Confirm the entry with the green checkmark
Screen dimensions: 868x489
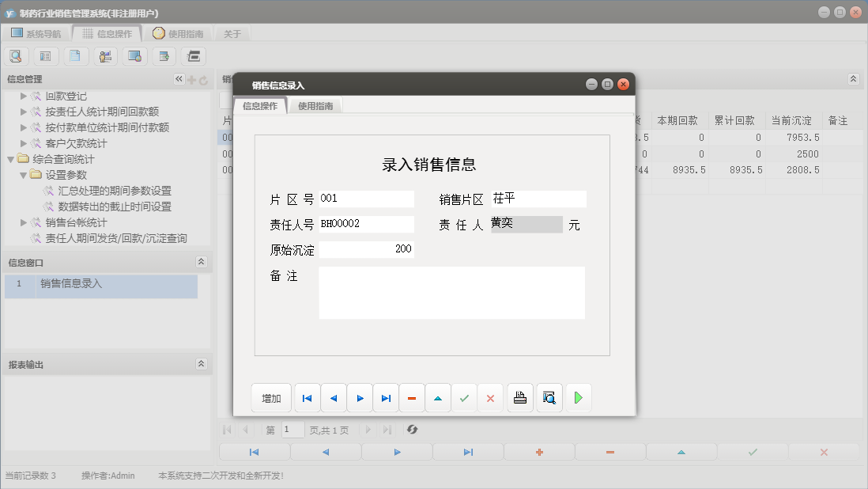point(464,397)
